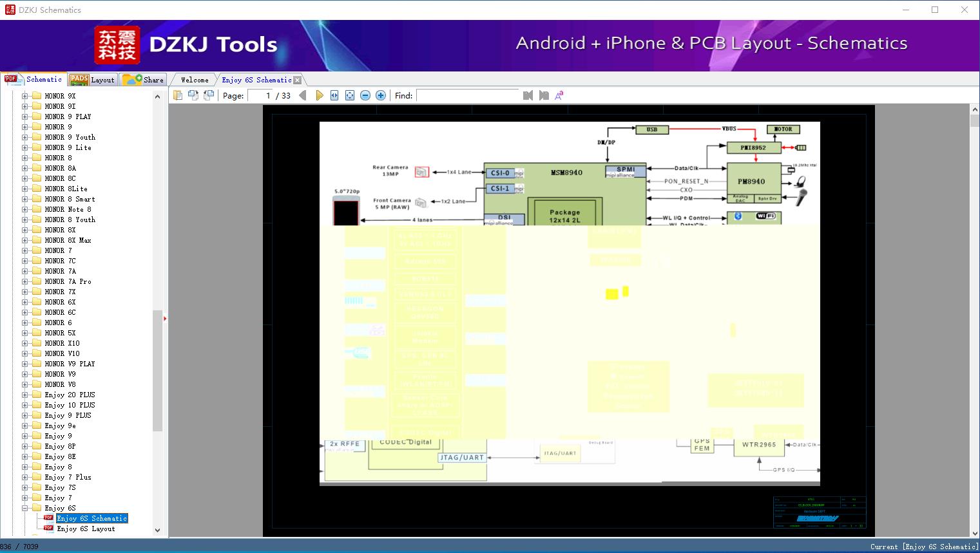980x553 pixels.
Task: Select the HONOR V10 tree entry
Action: [x=62, y=353]
